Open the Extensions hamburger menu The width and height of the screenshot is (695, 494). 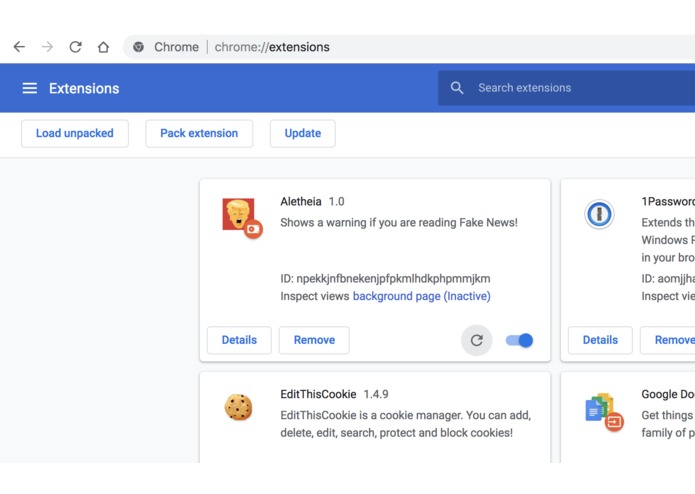(30, 88)
